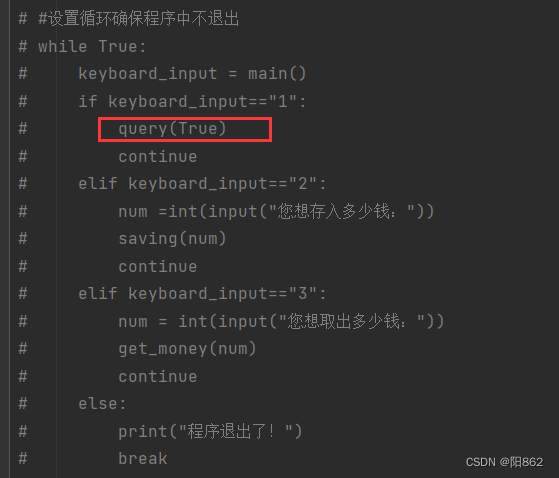Click the else: line
This screenshot has width=559, height=478.
click(102, 404)
